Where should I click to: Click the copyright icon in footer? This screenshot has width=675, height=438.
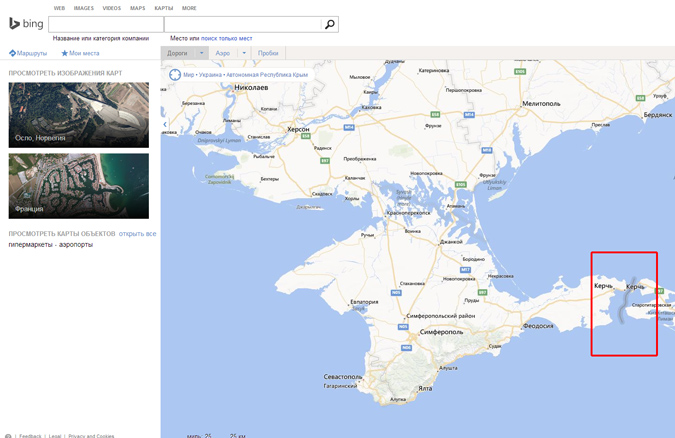pyautogui.click(x=8, y=436)
